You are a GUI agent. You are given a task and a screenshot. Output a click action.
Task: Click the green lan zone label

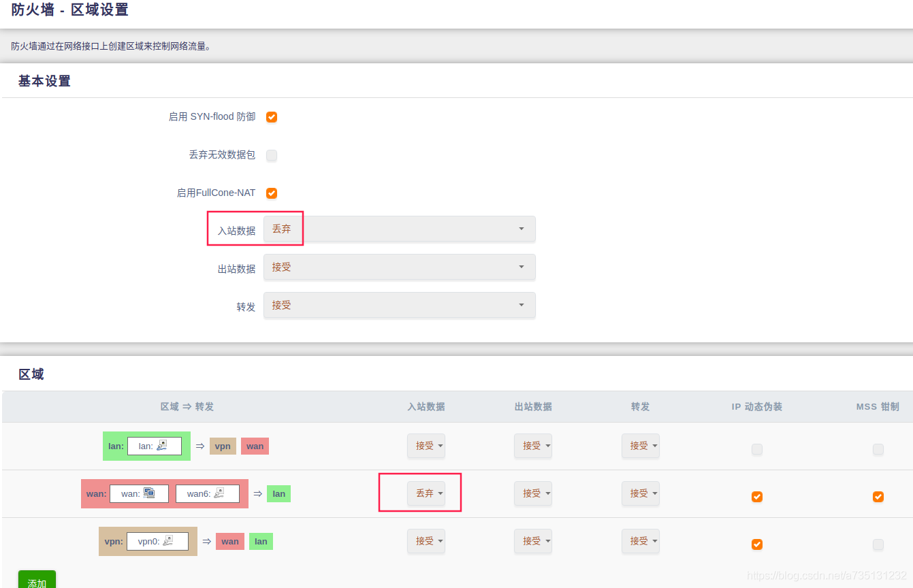pyautogui.click(x=116, y=446)
